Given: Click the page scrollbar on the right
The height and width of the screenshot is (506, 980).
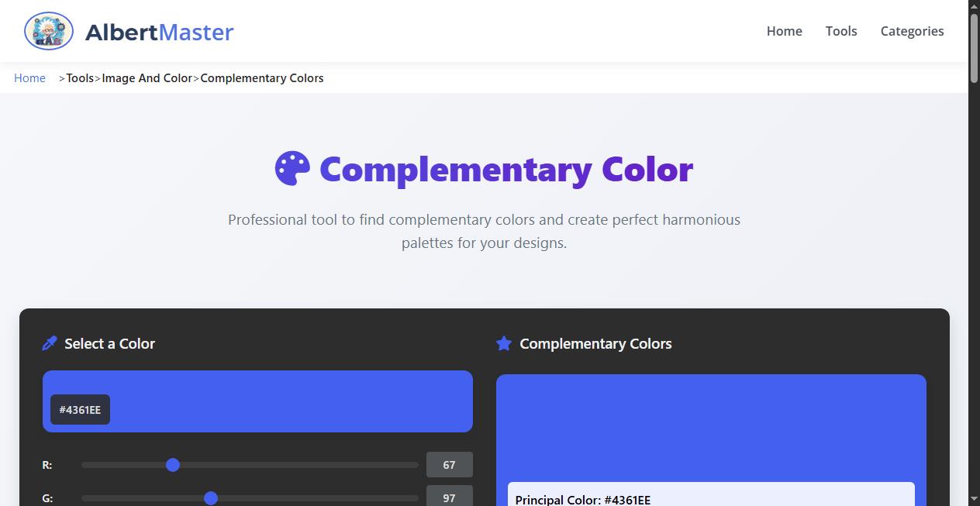Looking at the screenshot, I should click(975, 46).
